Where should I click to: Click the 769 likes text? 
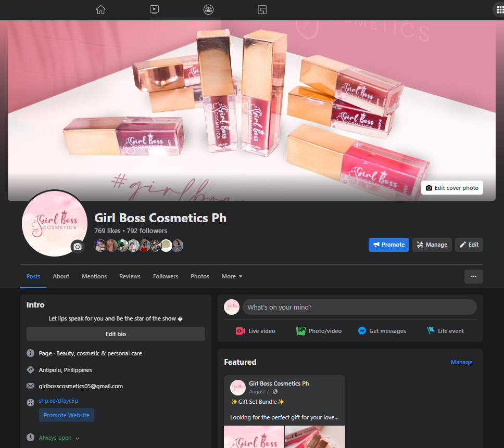point(107,231)
